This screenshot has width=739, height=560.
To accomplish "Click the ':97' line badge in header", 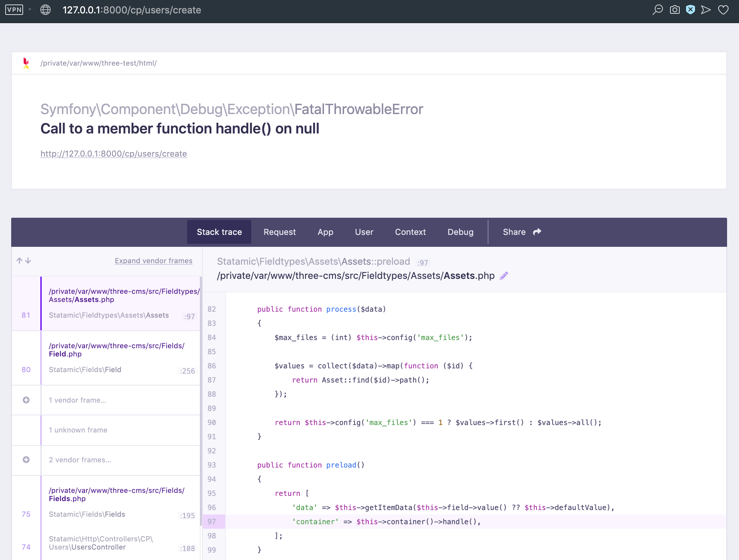I will [x=423, y=262].
